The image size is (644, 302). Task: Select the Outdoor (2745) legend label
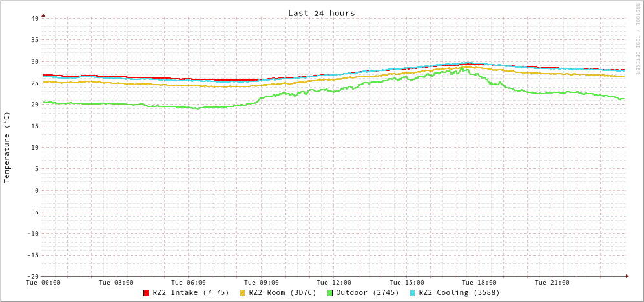click(367, 293)
